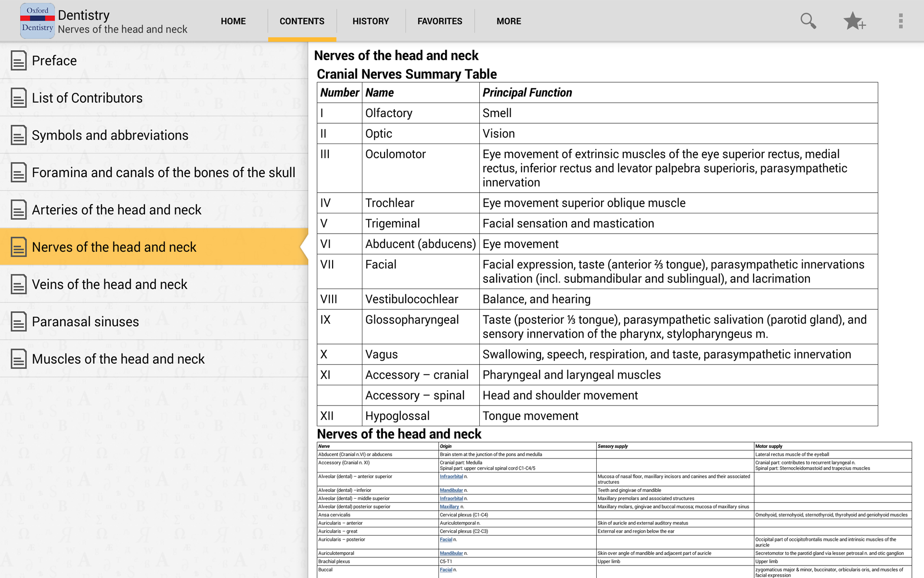The width and height of the screenshot is (924, 578).
Task: Click 'Facial sensation and mastication' cell
Action: pos(679,223)
